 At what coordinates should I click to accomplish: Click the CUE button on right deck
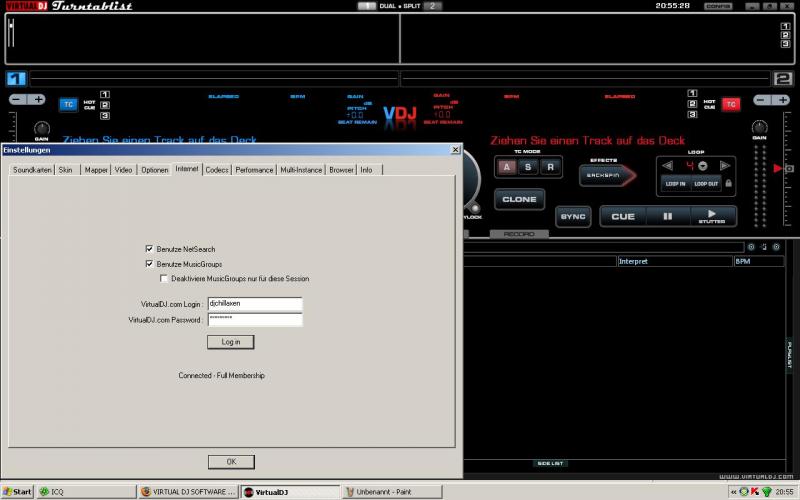pyautogui.click(x=623, y=217)
